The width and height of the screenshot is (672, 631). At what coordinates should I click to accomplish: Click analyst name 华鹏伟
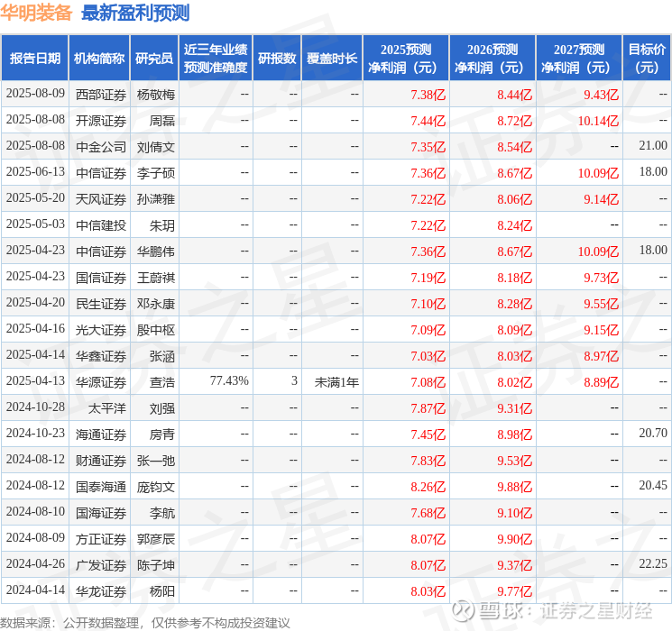tap(155, 251)
